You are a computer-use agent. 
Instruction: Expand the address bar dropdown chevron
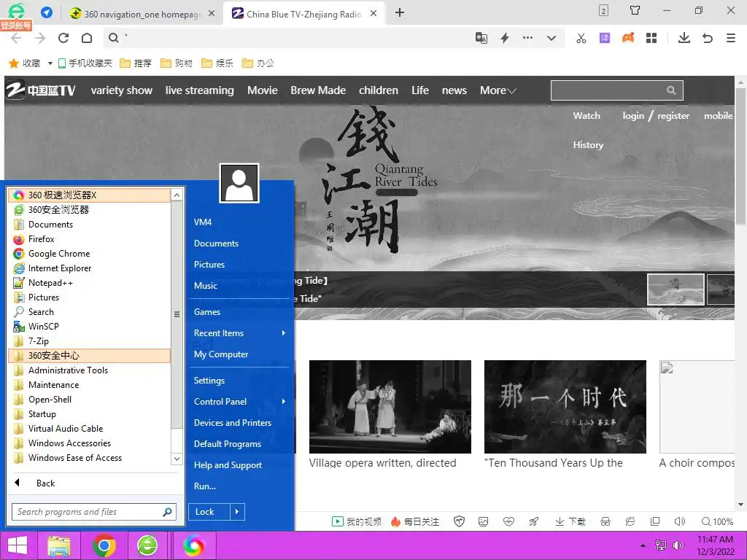point(551,38)
